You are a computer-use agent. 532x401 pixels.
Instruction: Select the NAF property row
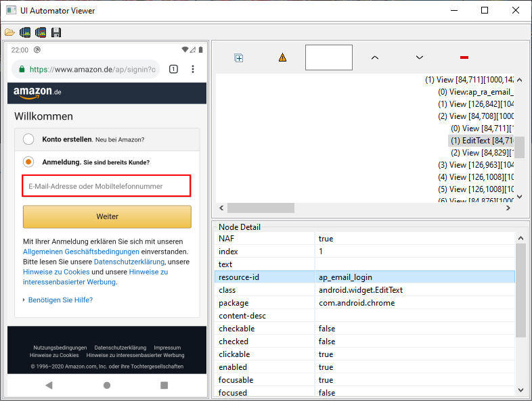pos(365,238)
